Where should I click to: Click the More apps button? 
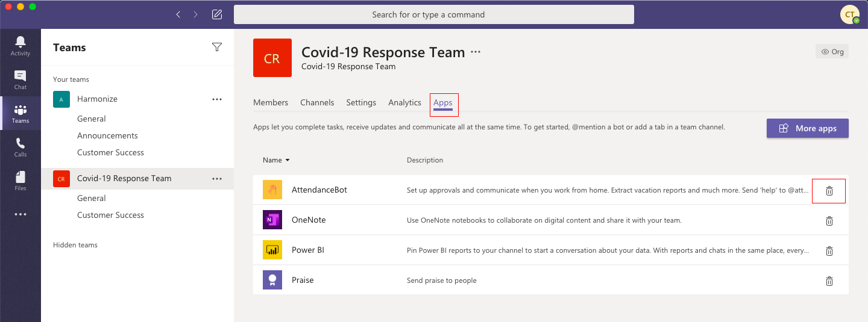click(808, 128)
